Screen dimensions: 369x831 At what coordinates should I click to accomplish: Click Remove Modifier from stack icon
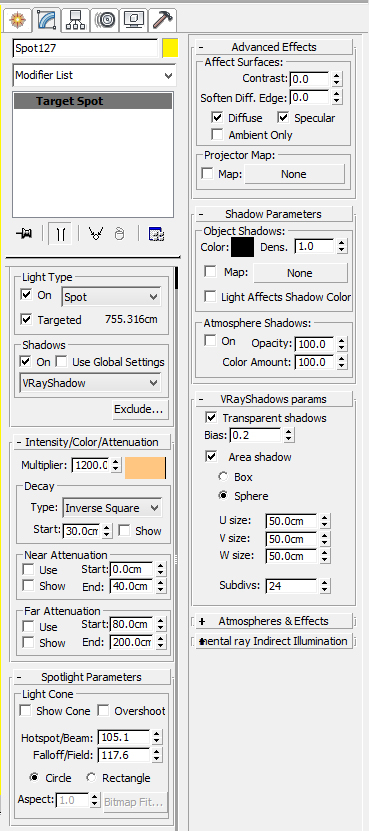[x=120, y=233]
